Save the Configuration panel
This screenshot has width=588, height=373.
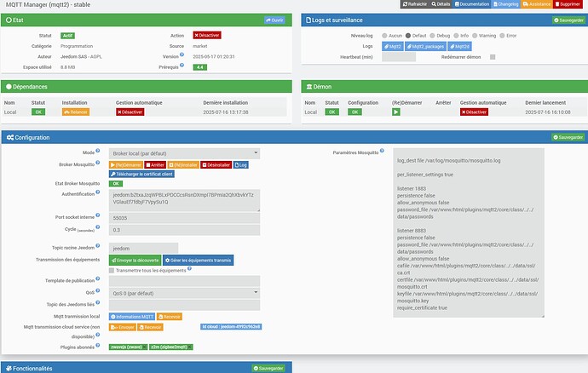pyautogui.click(x=568, y=138)
